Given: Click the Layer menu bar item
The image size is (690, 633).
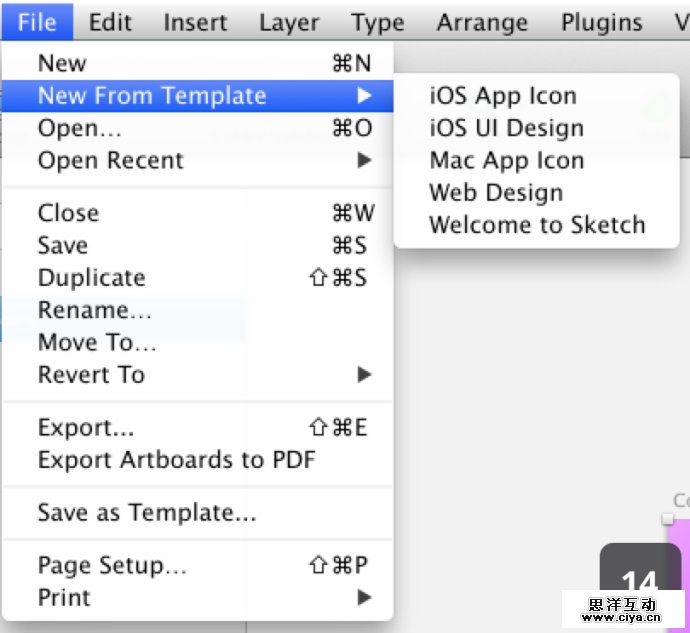Looking at the screenshot, I should click(288, 21).
